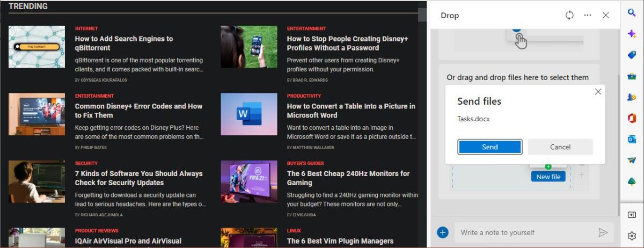Open the Games sidebar icon
Screen dimensions: 644x248
pos(632,97)
